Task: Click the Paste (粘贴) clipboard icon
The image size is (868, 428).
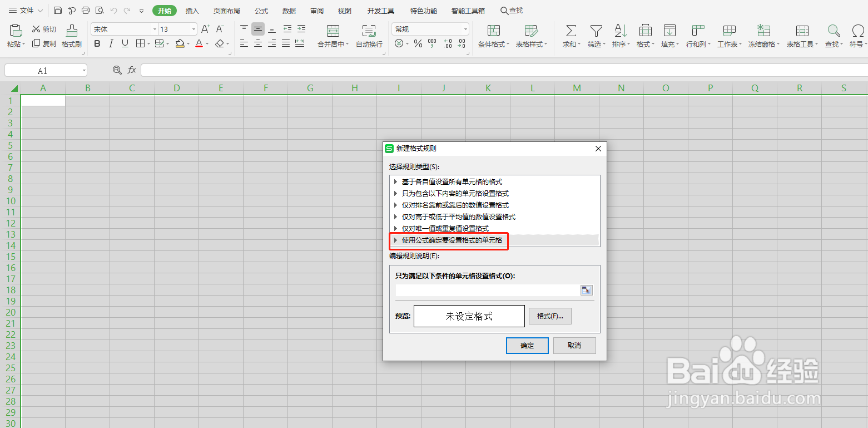Action: coord(16,31)
